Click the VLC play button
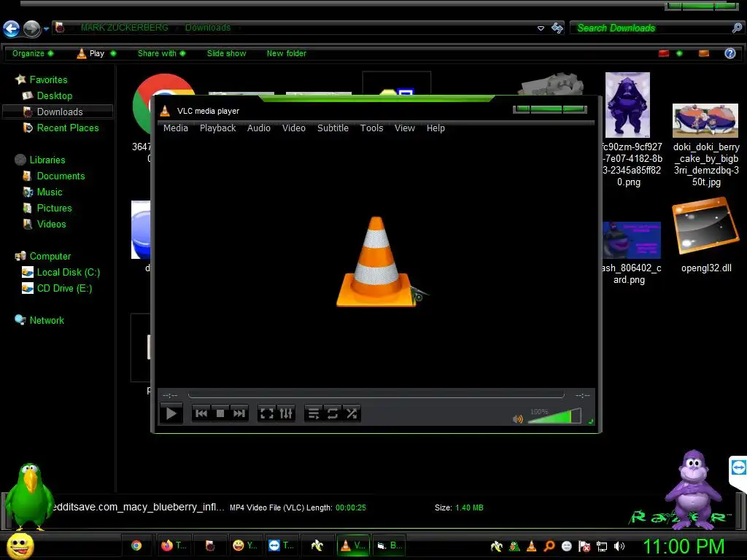Screen dimensions: 747x560 click(x=171, y=413)
